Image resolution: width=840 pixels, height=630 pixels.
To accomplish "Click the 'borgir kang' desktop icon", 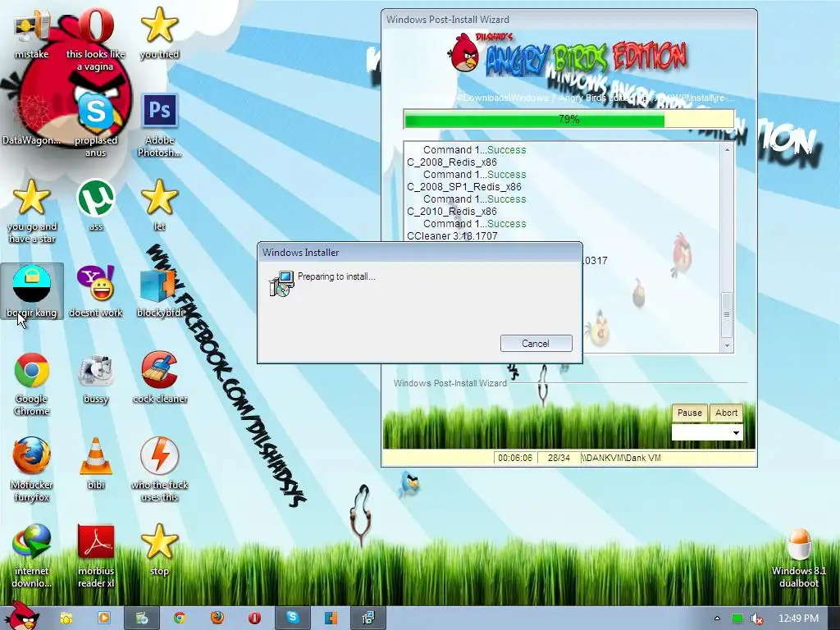I will pos(32,292).
